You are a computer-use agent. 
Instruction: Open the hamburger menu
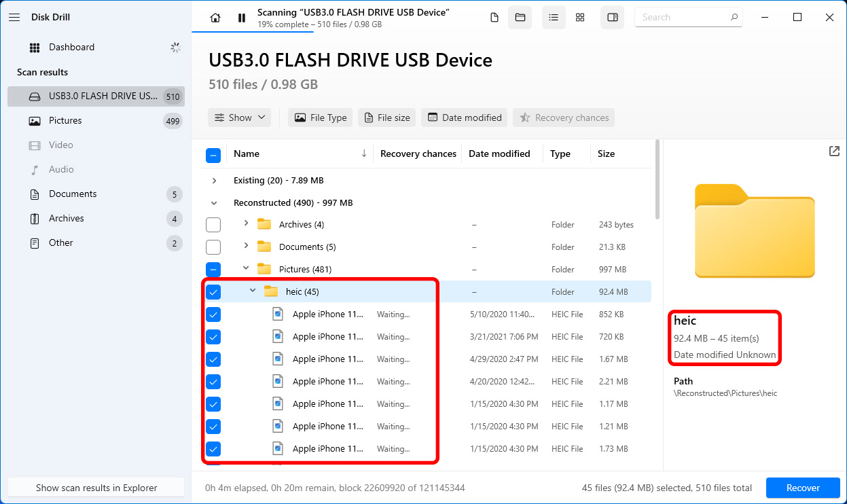tap(14, 18)
